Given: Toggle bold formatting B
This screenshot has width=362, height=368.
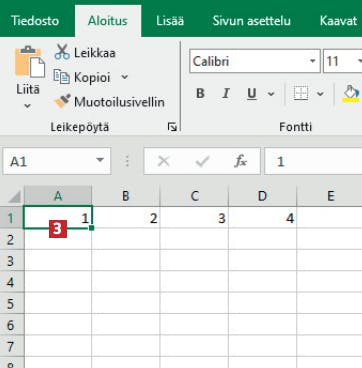Looking at the screenshot, I should click(x=200, y=94).
